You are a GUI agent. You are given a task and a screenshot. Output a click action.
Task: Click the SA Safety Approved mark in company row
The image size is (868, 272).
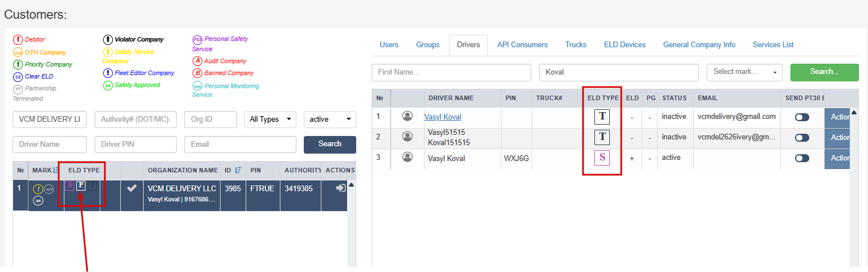(38, 200)
